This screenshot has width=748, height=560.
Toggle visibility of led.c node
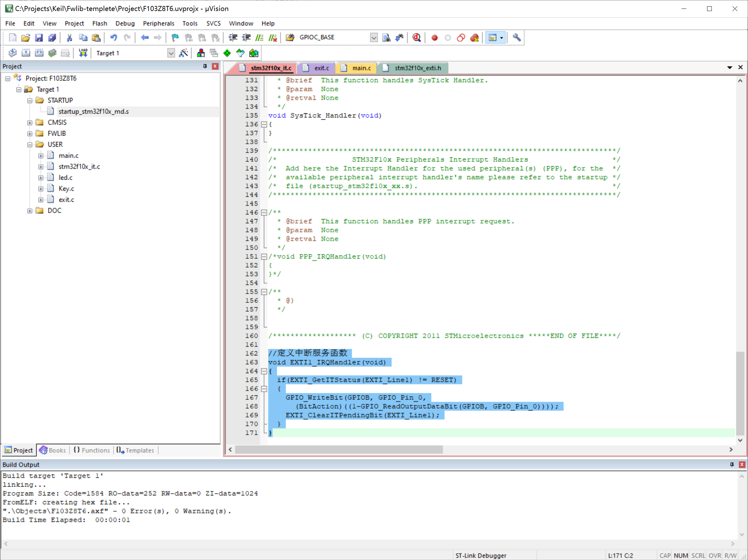(x=39, y=178)
